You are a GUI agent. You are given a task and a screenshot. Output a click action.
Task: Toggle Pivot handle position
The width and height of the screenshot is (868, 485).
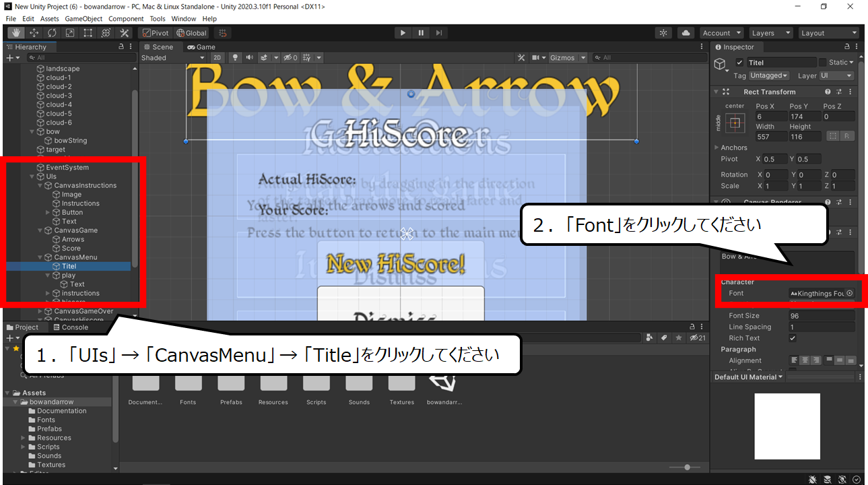coord(156,33)
